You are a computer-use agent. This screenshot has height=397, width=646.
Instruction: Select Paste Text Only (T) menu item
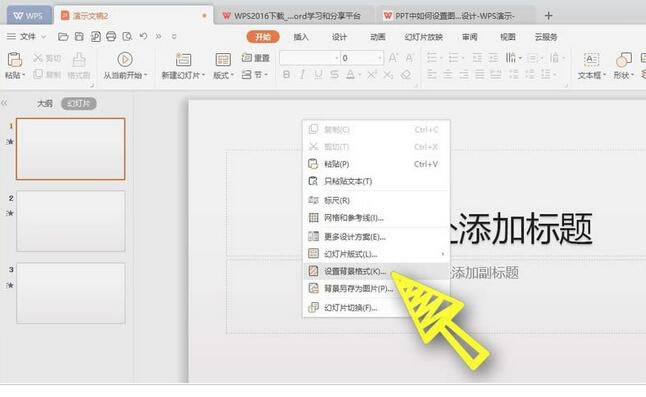point(376,181)
